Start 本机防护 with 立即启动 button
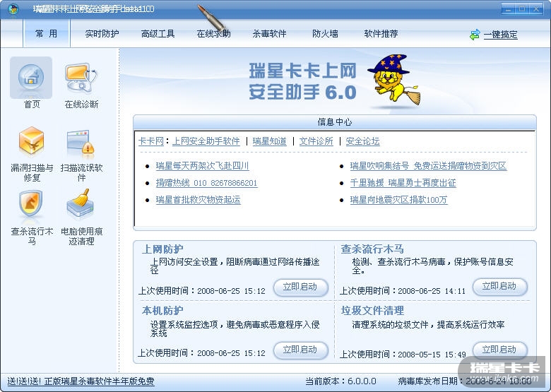The height and width of the screenshot is (392, 551). (x=300, y=350)
